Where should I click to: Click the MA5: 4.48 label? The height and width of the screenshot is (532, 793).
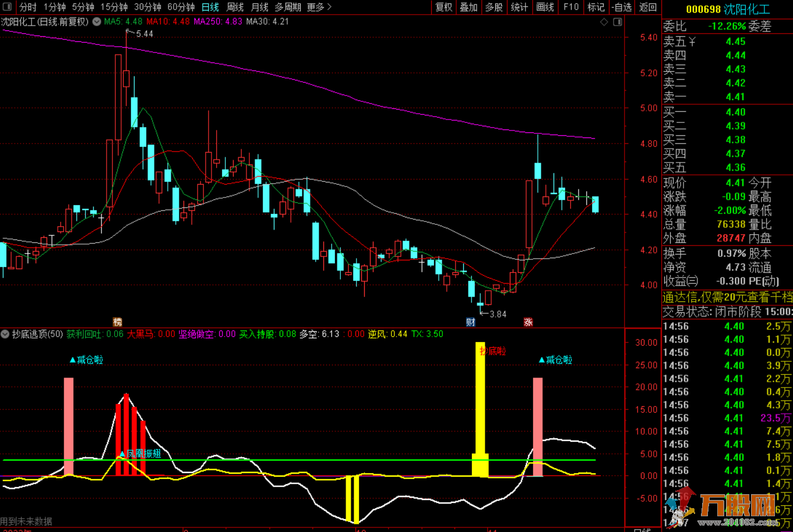[123, 22]
